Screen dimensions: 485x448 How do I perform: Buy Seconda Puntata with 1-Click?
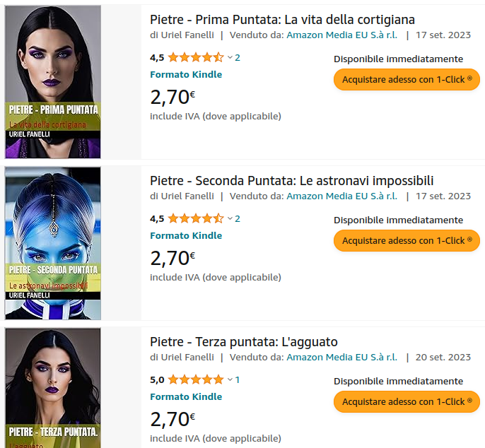[x=407, y=240]
